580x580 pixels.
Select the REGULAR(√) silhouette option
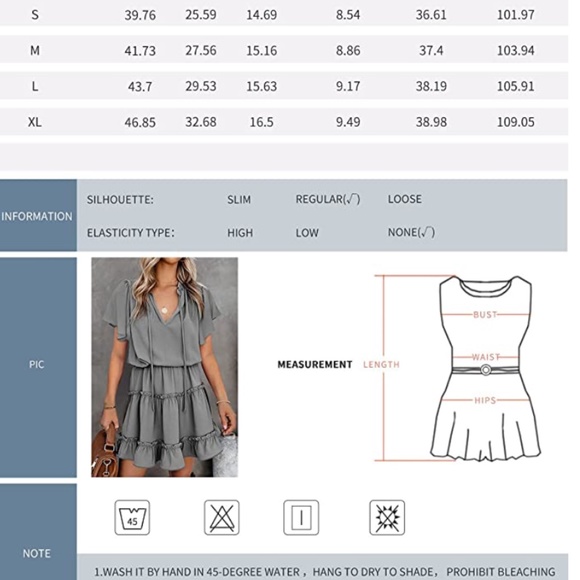[327, 199]
